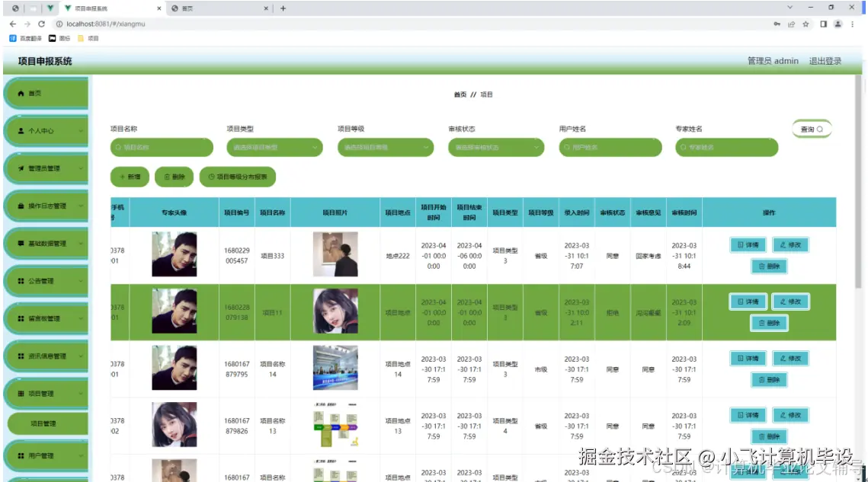Click the plus icon on 新增 button
The width and height of the screenshot is (868, 482).
[x=121, y=176]
